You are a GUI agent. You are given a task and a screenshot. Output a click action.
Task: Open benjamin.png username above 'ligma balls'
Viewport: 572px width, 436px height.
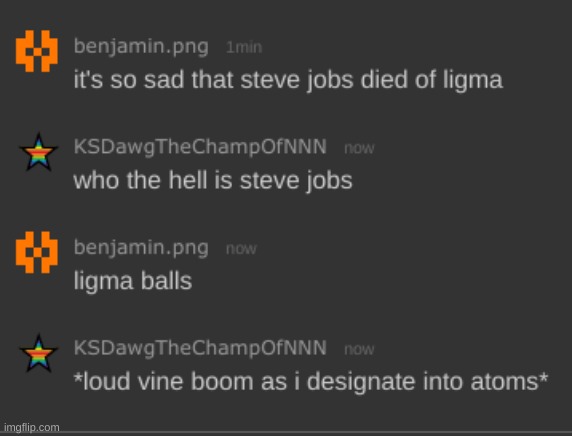click(141, 248)
